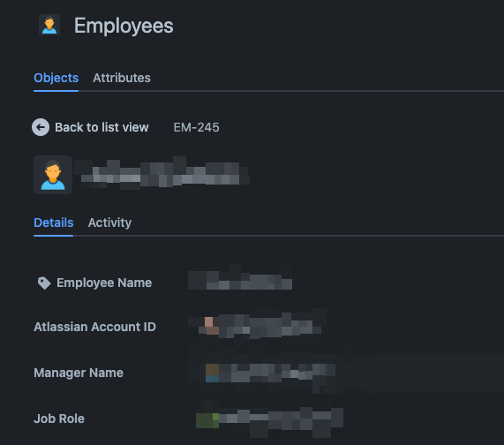504x445 pixels.
Task: Click the Job Role label
Action: click(59, 419)
